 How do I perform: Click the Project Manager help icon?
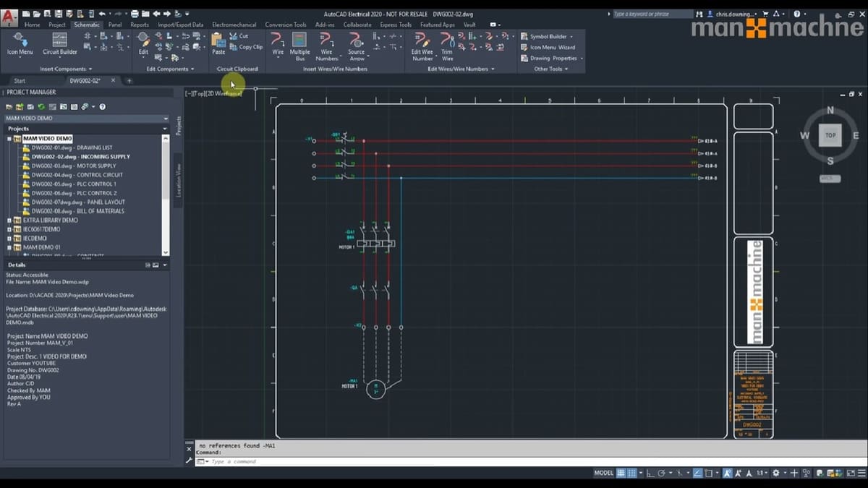[103, 107]
